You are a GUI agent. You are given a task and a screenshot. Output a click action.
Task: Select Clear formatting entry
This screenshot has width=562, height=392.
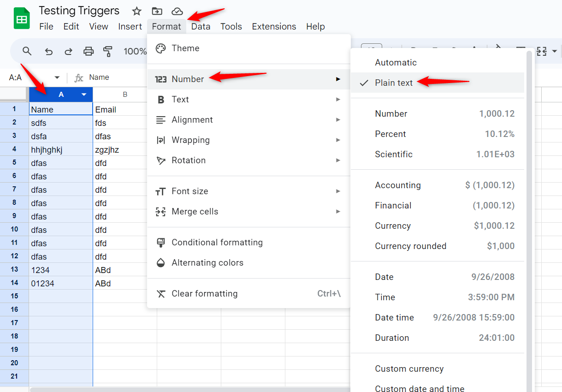click(249, 294)
